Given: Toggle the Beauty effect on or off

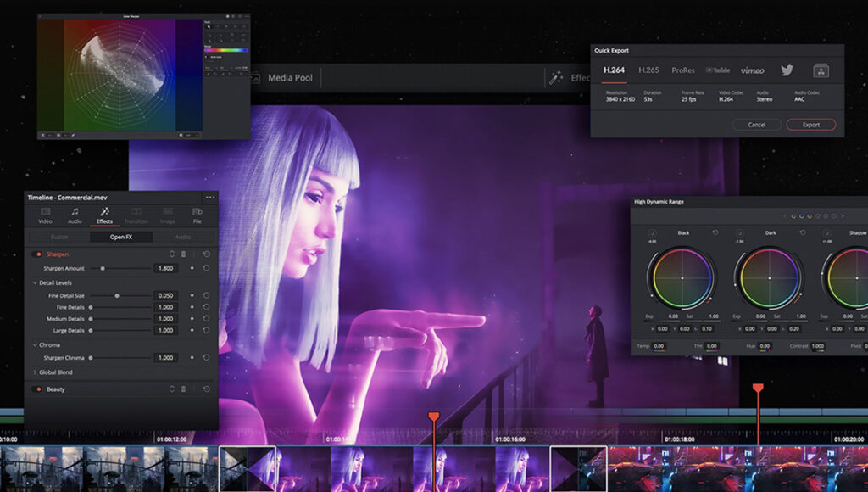Looking at the screenshot, I should [x=38, y=389].
